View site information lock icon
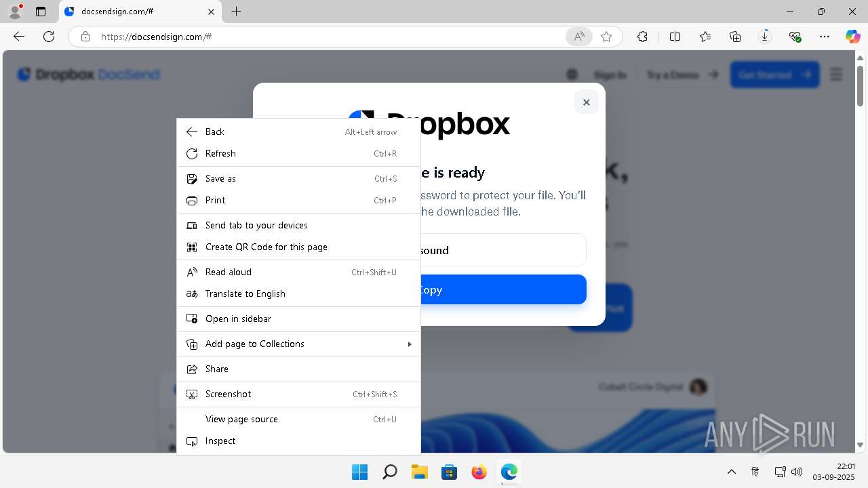This screenshot has width=868, height=488. point(85,37)
